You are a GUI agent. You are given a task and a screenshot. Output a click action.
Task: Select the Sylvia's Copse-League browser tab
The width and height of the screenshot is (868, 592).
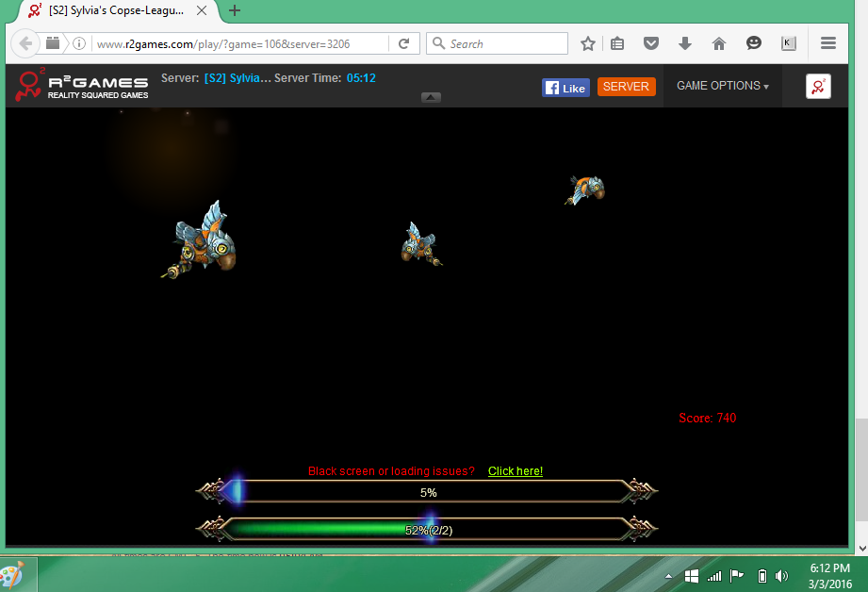pos(113,11)
